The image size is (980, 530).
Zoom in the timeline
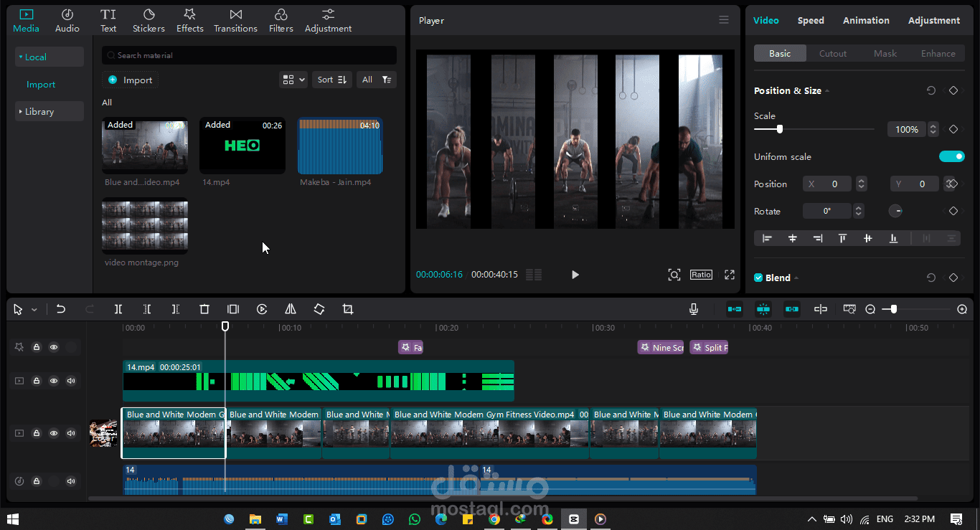pyautogui.click(x=962, y=309)
